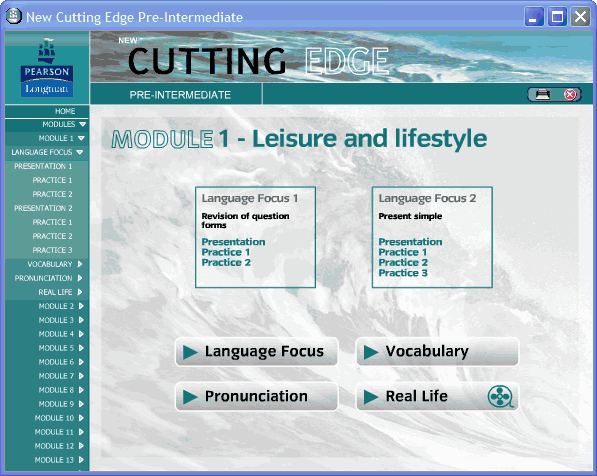Collapse the MODULES dropdown arrow

click(83, 124)
